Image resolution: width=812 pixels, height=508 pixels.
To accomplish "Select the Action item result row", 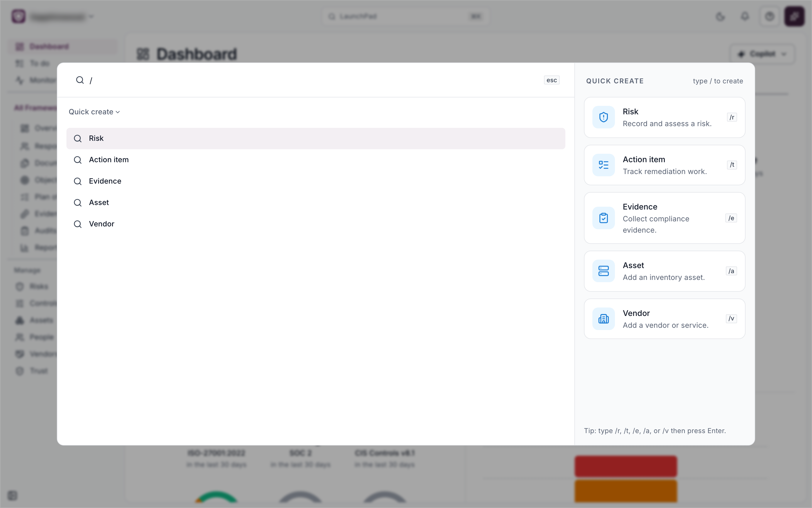I will [x=315, y=160].
